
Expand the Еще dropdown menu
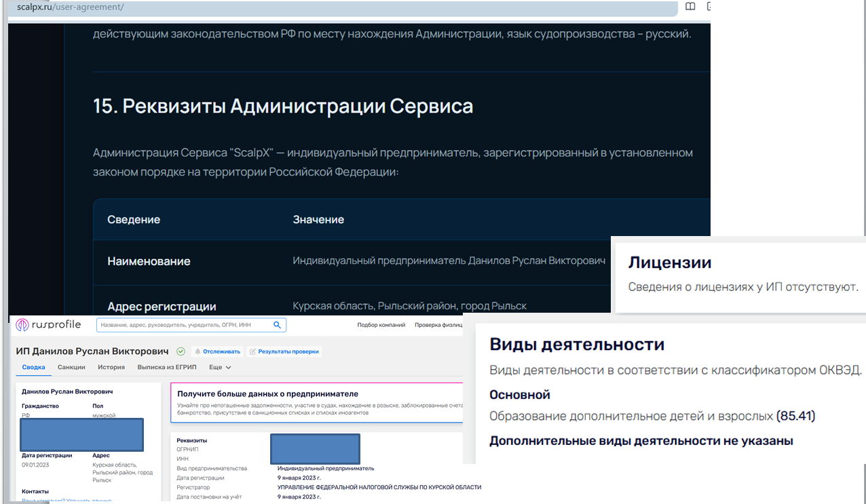(220, 367)
